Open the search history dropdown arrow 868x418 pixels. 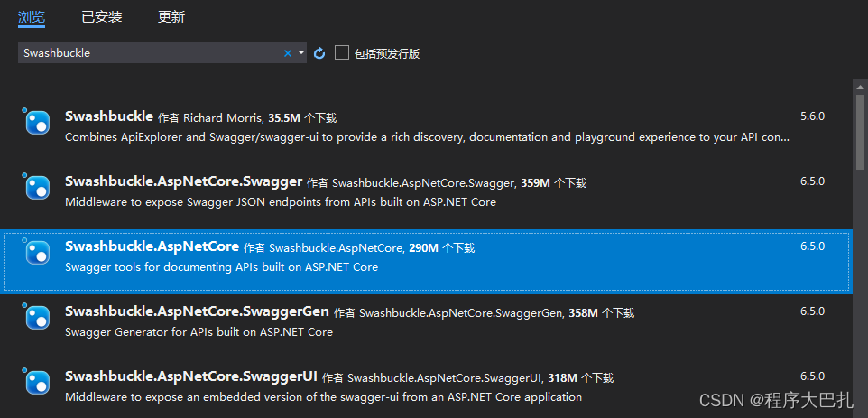click(301, 53)
